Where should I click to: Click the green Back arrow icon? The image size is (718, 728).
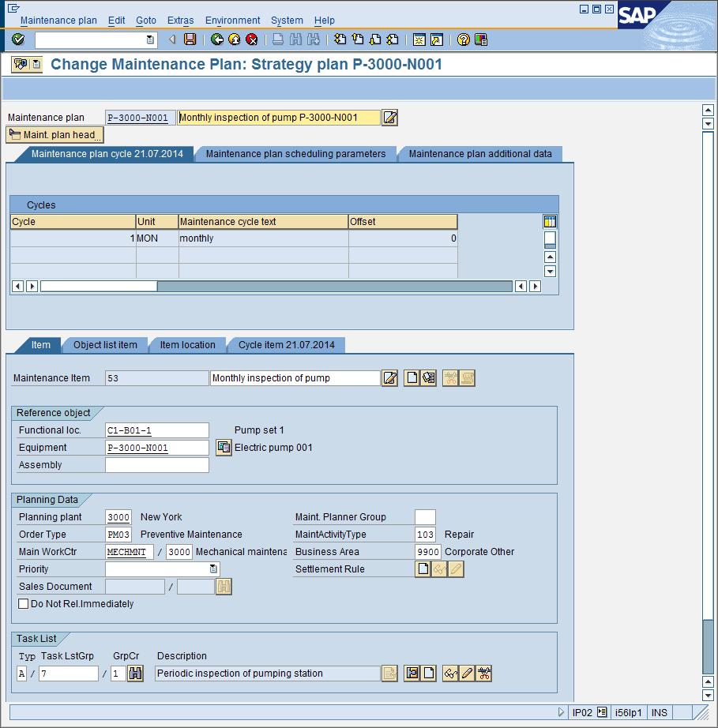[x=217, y=39]
